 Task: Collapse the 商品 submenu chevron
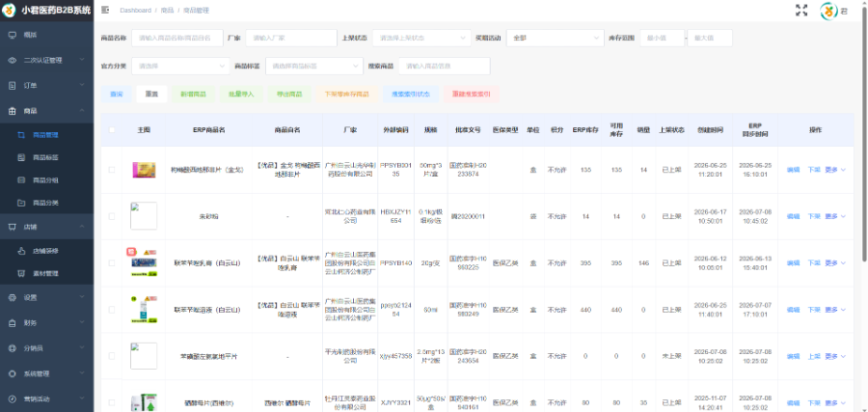point(82,111)
